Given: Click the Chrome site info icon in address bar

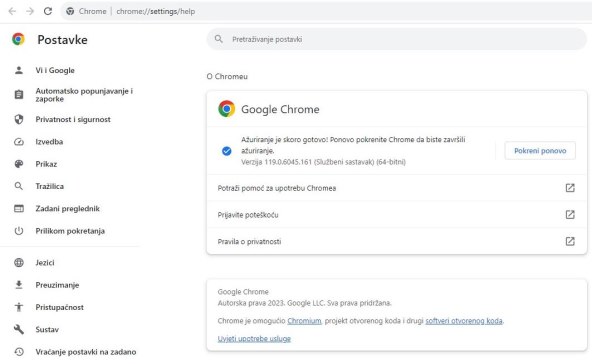Looking at the screenshot, I should 70,11.
